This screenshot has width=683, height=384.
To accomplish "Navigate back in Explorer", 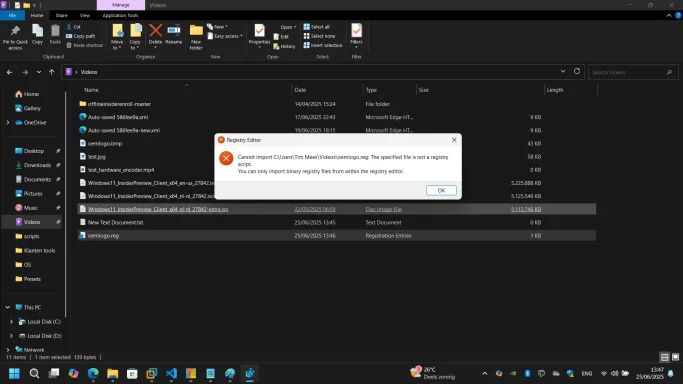I will tap(10, 72).
